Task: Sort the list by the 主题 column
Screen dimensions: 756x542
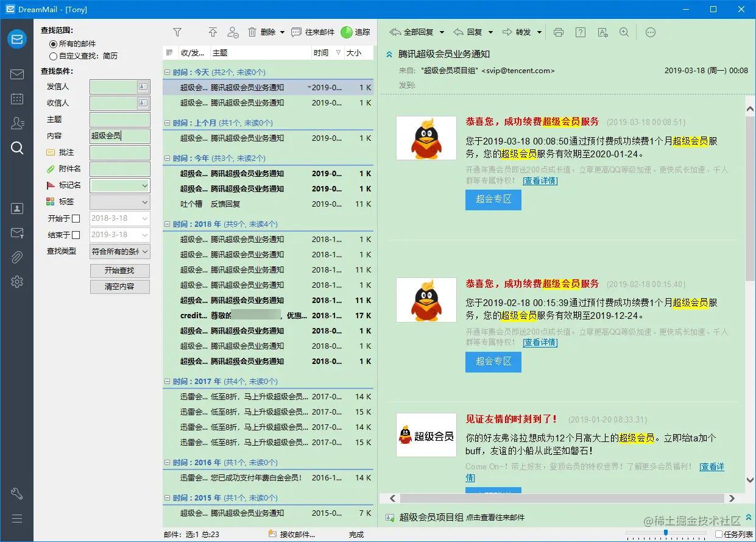Action: 261,53
